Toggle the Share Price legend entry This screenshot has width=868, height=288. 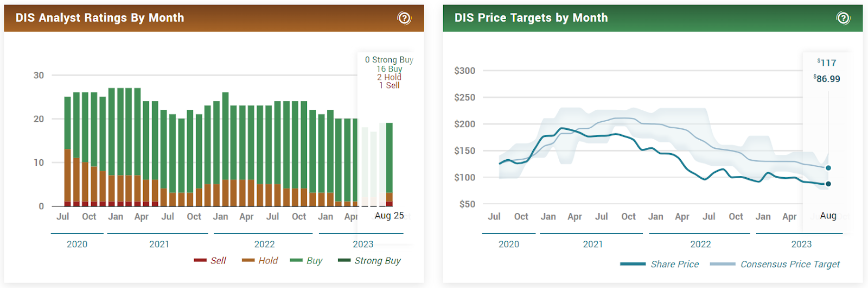[660, 265]
